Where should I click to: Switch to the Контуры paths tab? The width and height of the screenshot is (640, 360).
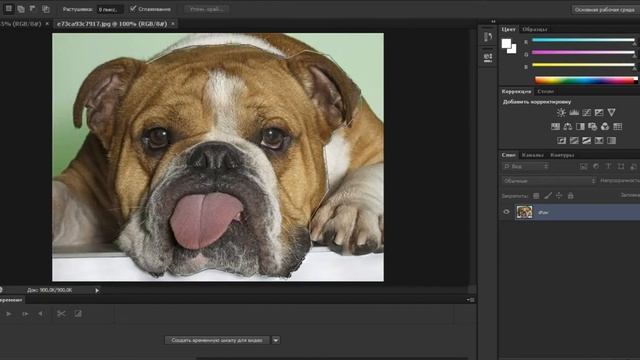(562, 155)
